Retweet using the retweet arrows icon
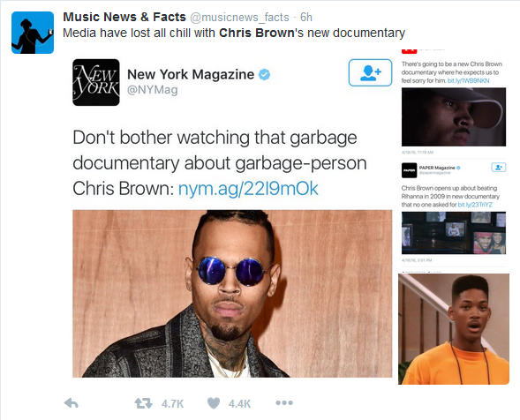 [x=143, y=403]
